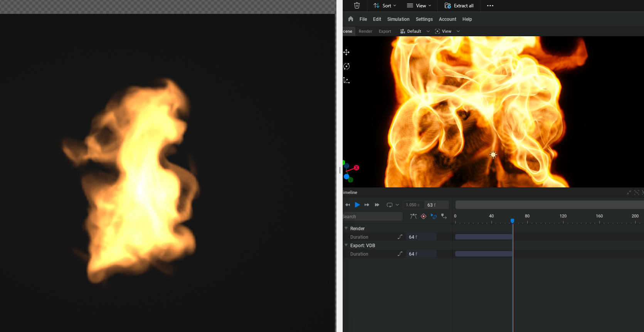Click the blue playhead marker on timeline ruler
Screen dimensions: 644x332
(512, 221)
